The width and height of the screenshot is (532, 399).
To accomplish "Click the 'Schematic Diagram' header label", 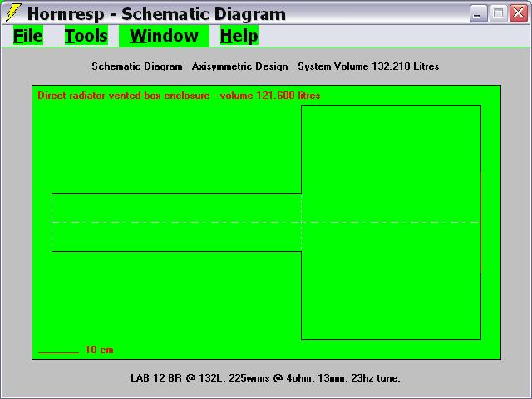I will 136,66.
